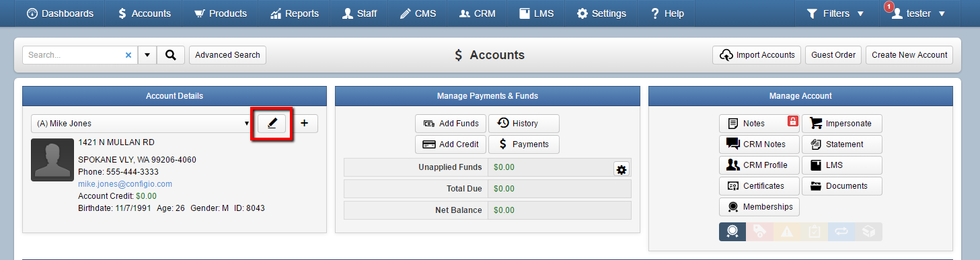Click the 1421 N MULLAN RD address line
This screenshot has width=980, height=260.
(116, 142)
